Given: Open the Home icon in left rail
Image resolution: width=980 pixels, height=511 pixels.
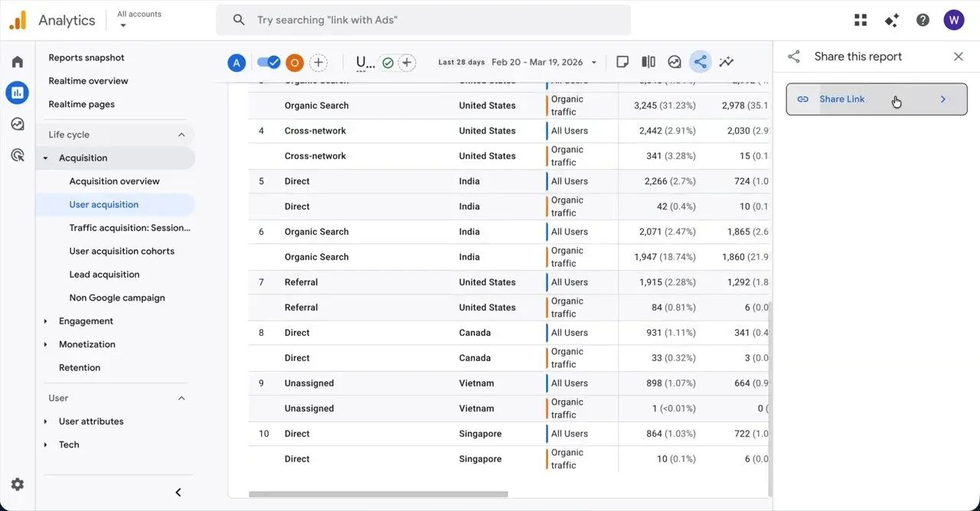Looking at the screenshot, I should click(x=17, y=62).
